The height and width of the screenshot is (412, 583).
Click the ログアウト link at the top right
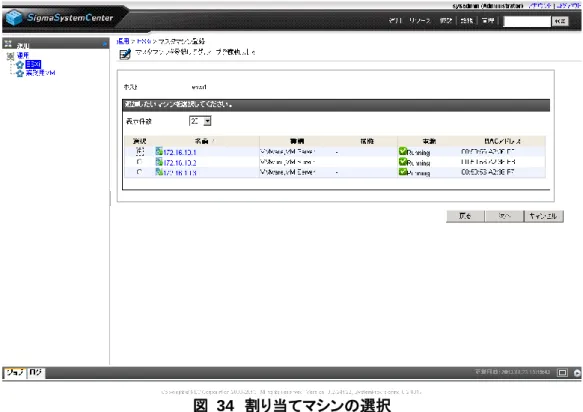point(568,6)
